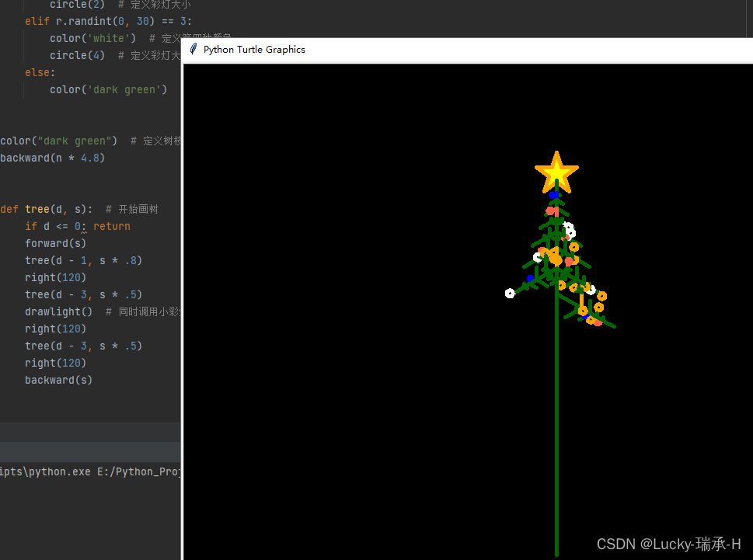Click the python.exe run command in console
753x560 pixels.
click(90, 471)
